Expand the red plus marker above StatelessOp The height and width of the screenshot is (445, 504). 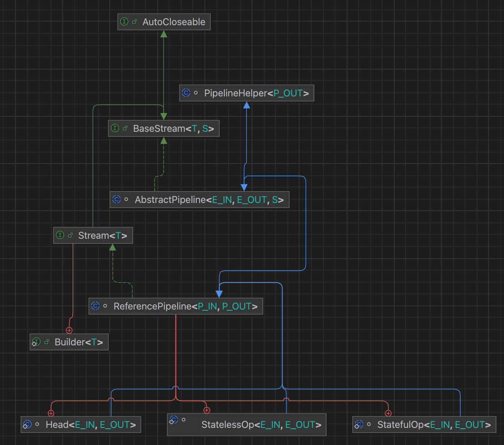[207, 410]
